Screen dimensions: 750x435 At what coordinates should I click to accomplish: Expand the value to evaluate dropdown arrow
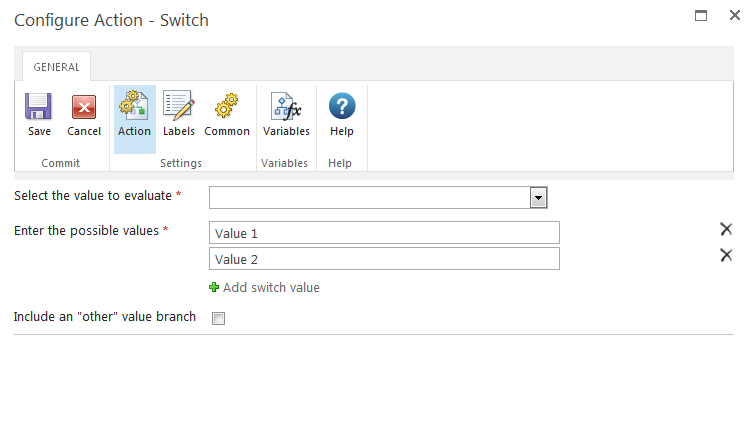[x=539, y=197]
